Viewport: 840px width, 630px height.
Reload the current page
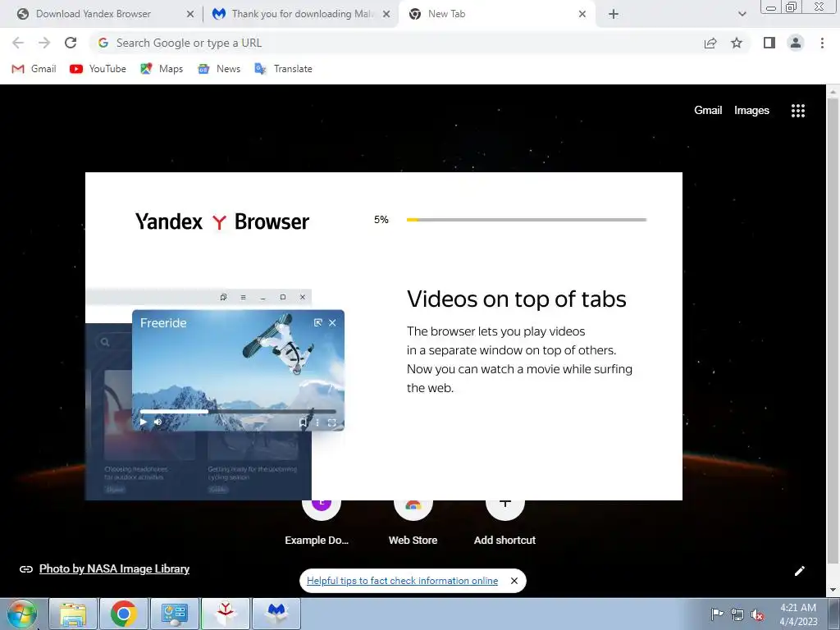(x=71, y=43)
